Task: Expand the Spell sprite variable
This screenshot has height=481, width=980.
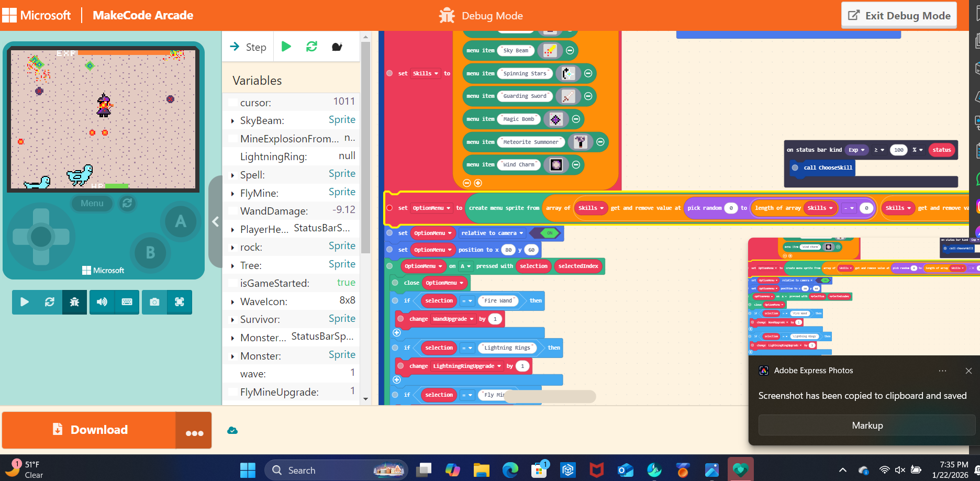Action: point(232,175)
